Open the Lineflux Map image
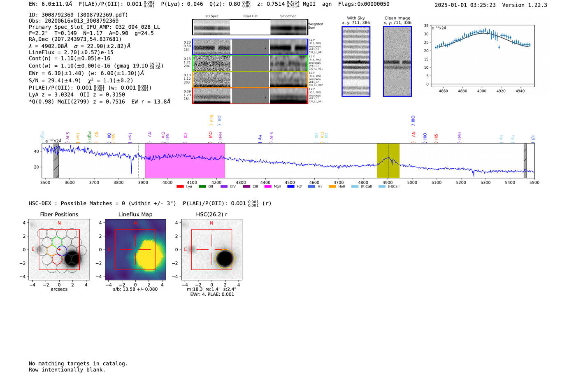The width and height of the screenshot is (576, 392). pyautogui.click(x=135, y=250)
